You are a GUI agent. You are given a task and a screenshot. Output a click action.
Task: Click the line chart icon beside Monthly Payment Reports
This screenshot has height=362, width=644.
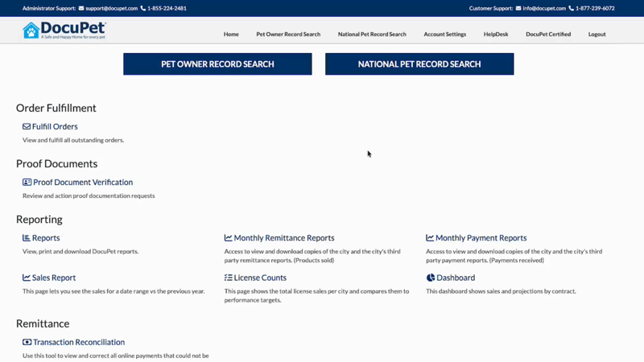[x=430, y=237]
